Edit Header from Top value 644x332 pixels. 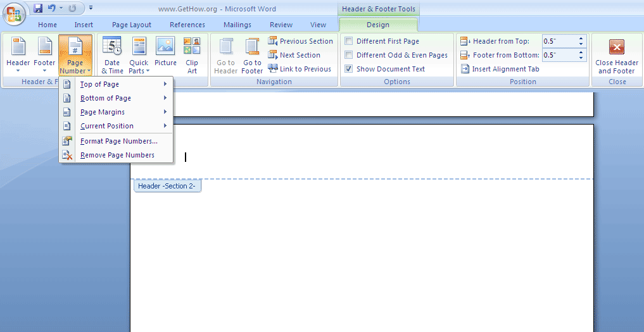(x=559, y=41)
